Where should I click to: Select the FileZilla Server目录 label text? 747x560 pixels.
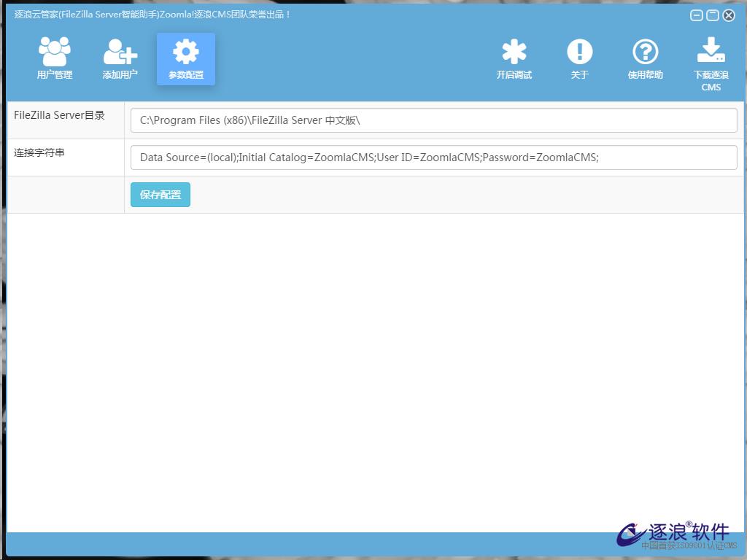(x=59, y=115)
